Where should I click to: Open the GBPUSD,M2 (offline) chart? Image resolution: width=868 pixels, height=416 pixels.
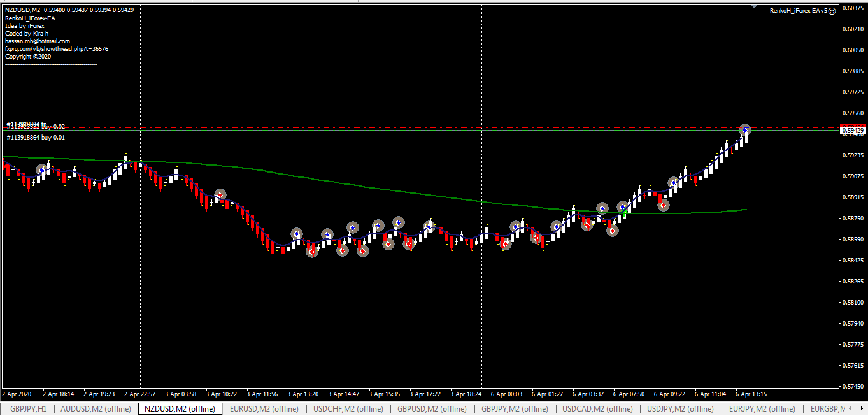click(432, 409)
